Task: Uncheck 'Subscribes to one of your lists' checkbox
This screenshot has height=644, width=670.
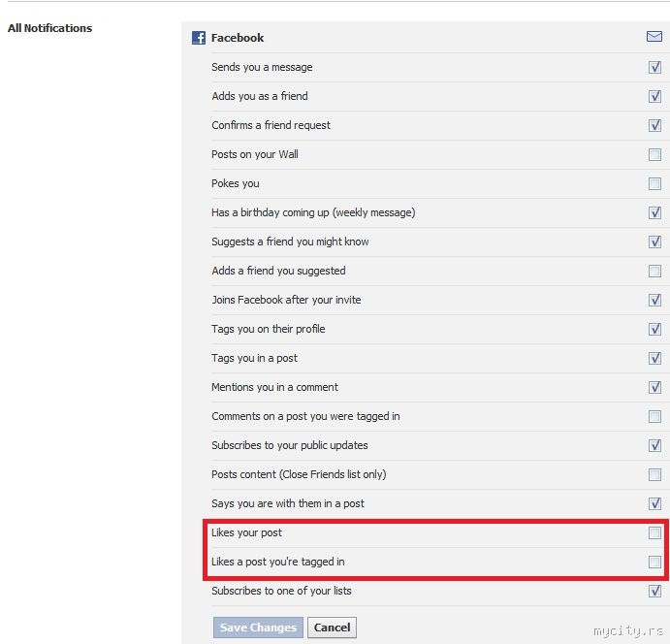Action: [654, 591]
